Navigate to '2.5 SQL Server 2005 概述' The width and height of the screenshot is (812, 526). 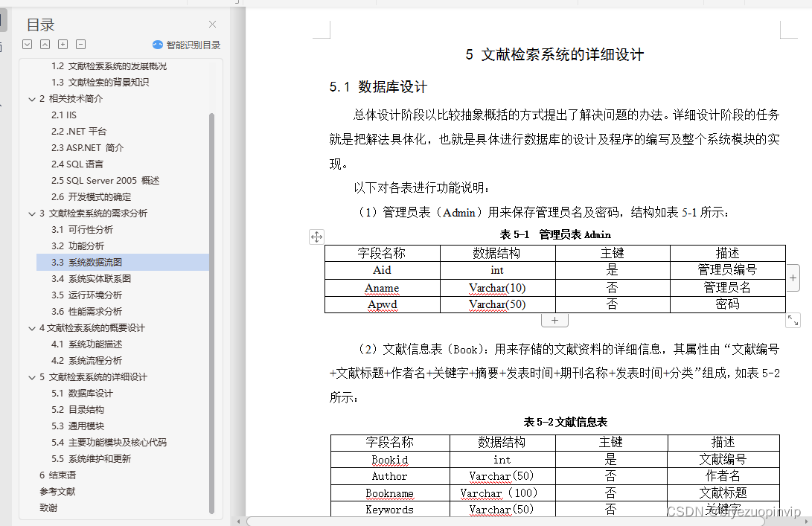click(x=105, y=181)
